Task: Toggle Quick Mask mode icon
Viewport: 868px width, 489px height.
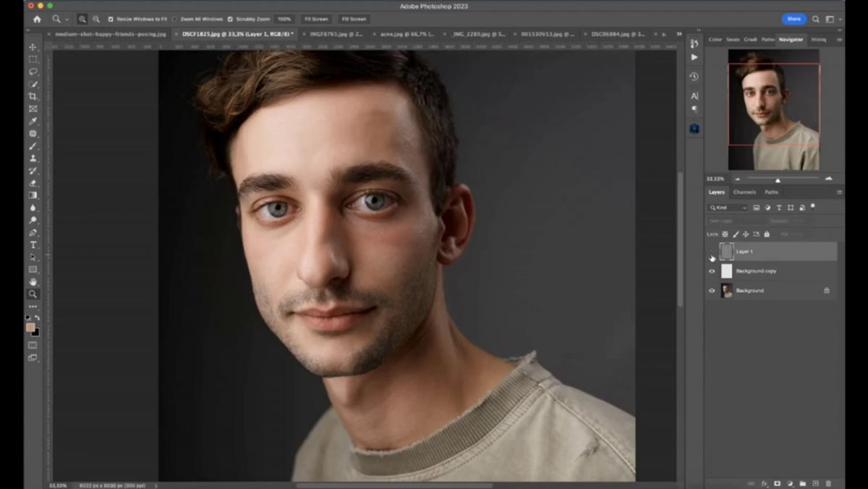Action: point(33,345)
